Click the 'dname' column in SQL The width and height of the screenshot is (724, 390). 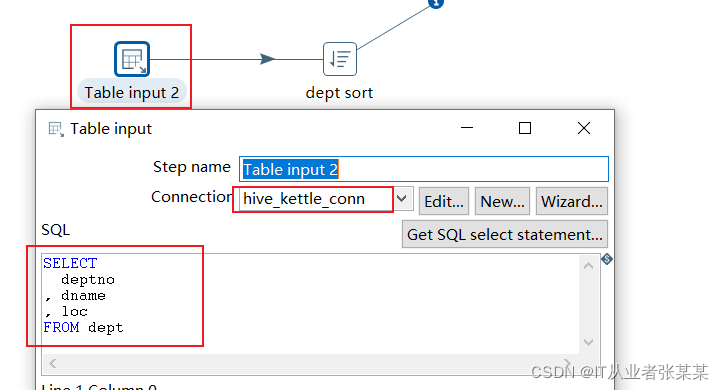pos(83,295)
